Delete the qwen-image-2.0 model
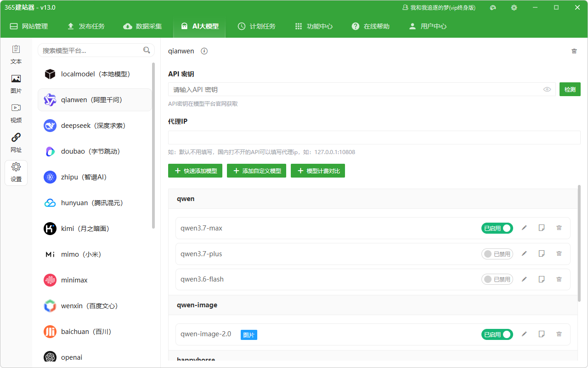The width and height of the screenshot is (588, 368). point(559,334)
